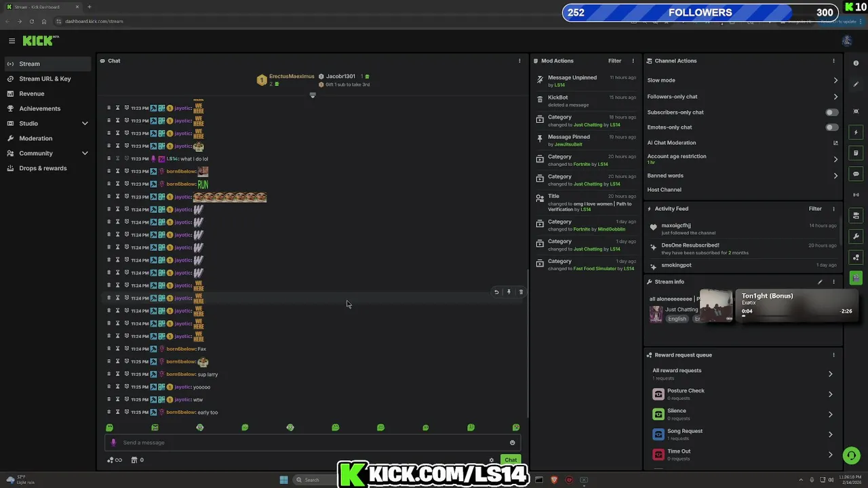Open the new browser tab plus button

89,7
